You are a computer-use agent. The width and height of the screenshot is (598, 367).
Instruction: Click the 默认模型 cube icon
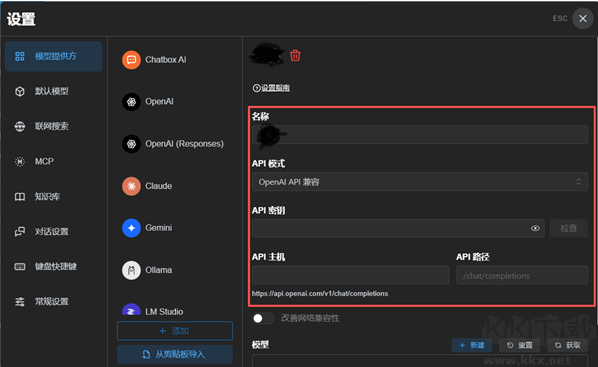coord(20,92)
